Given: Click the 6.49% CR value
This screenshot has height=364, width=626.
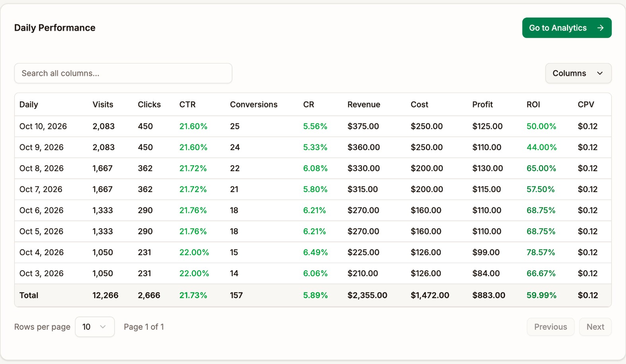Looking at the screenshot, I should [x=315, y=253].
